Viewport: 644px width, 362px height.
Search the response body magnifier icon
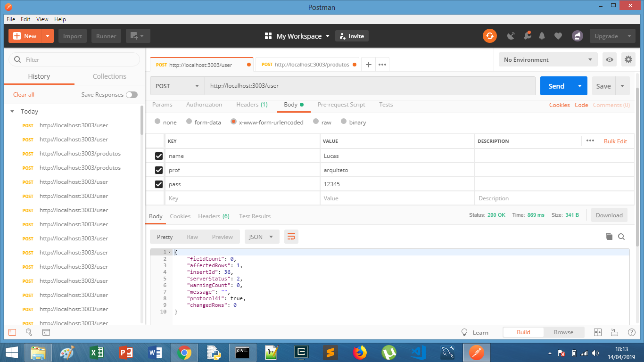[x=621, y=237]
